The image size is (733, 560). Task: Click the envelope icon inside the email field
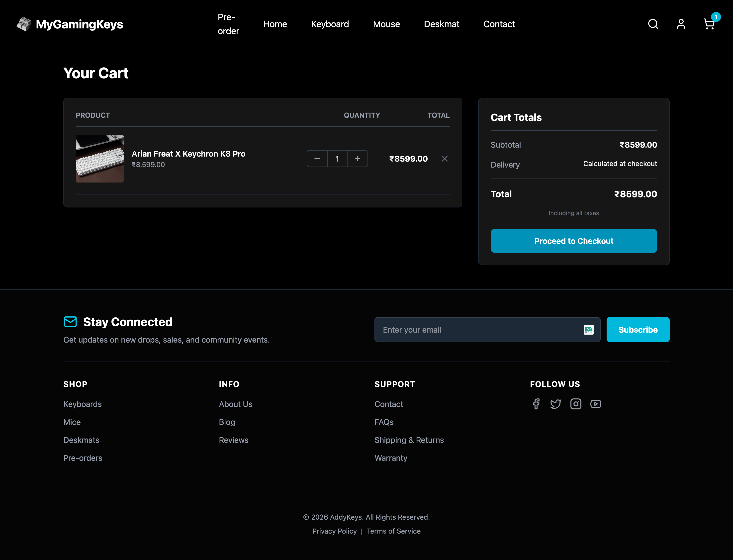coord(589,330)
